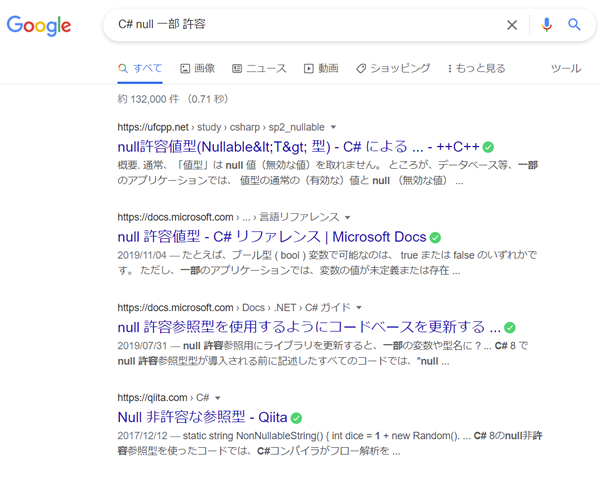Click the docs.microsoft.com › Docs › .NET breadcrumb

tap(234, 308)
